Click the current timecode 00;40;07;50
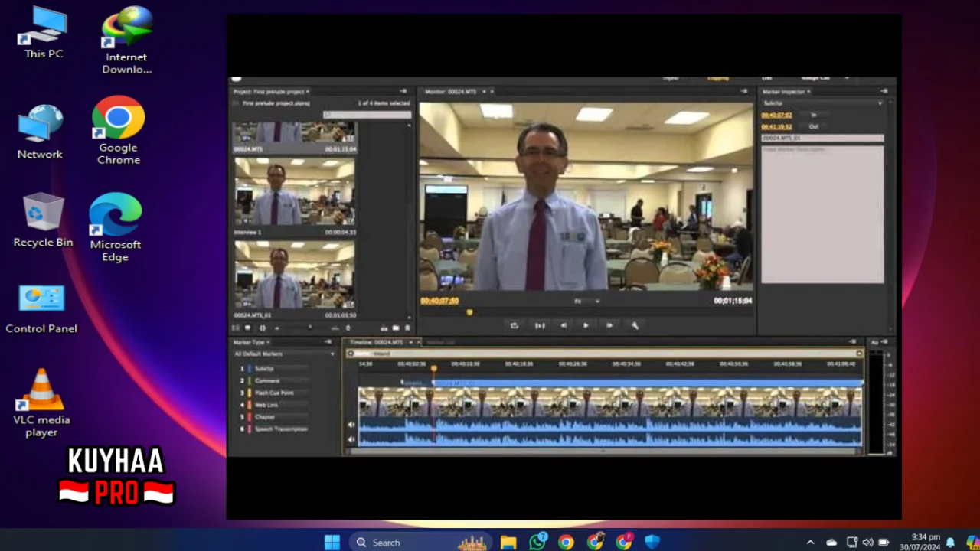 pyautogui.click(x=439, y=301)
